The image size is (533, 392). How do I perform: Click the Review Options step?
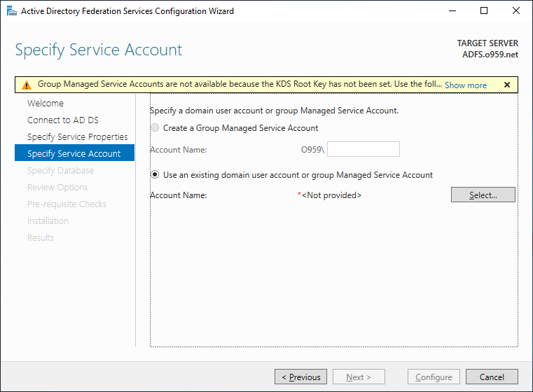coord(57,187)
